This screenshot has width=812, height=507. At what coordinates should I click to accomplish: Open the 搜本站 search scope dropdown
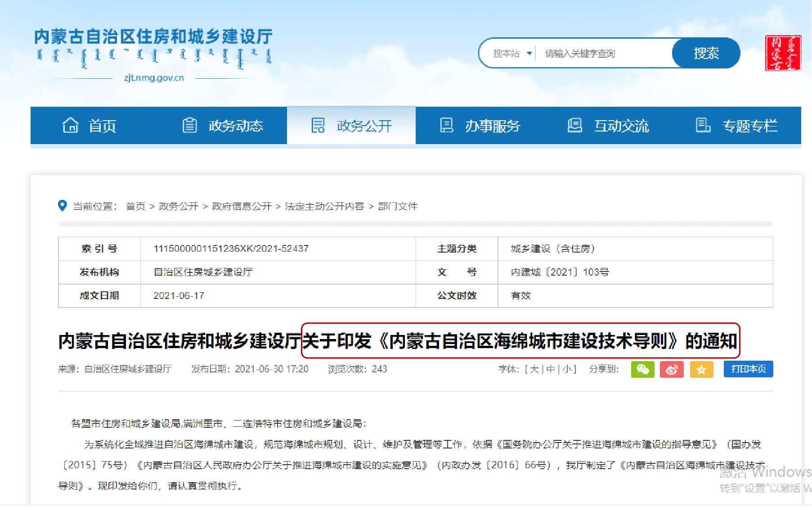(512, 54)
